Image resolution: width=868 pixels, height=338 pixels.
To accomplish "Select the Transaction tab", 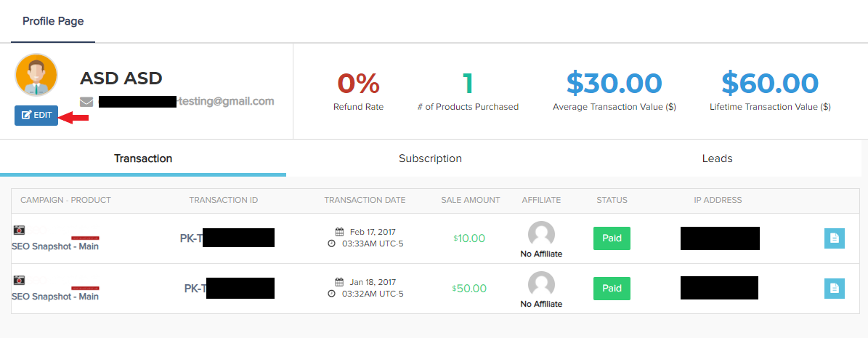I will coord(143,158).
